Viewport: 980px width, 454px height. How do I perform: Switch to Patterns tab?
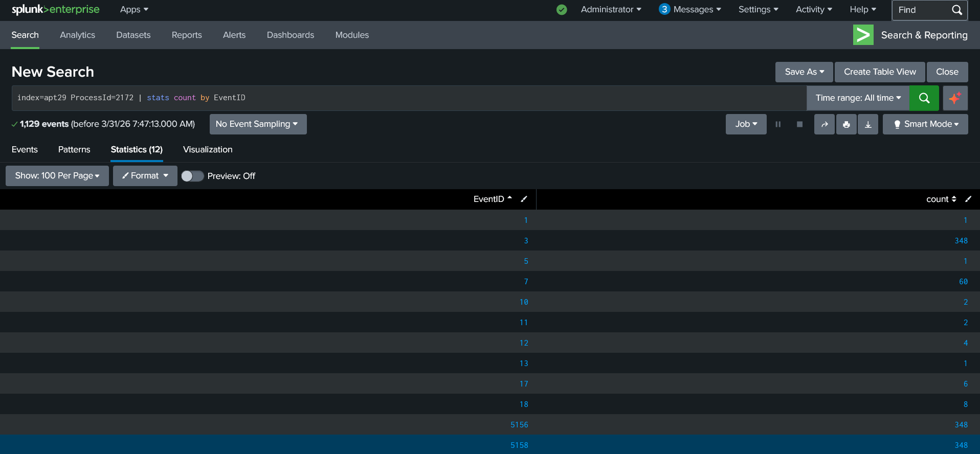click(74, 149)
